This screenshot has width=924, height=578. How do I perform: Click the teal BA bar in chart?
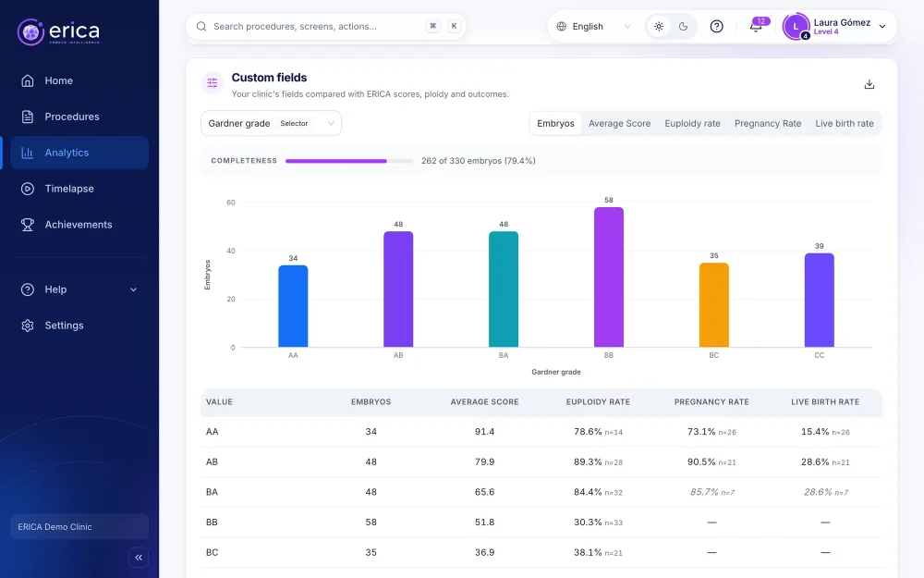point(504,289)
